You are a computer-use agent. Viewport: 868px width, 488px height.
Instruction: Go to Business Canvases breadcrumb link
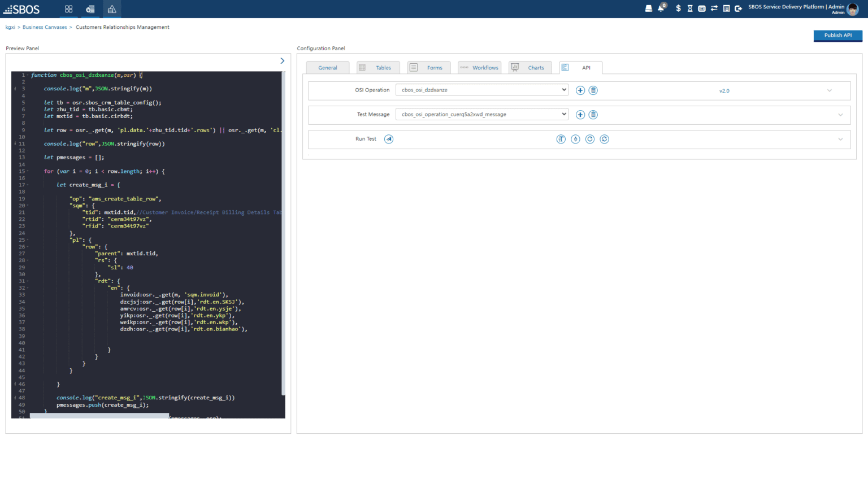(x=45, y=27)
